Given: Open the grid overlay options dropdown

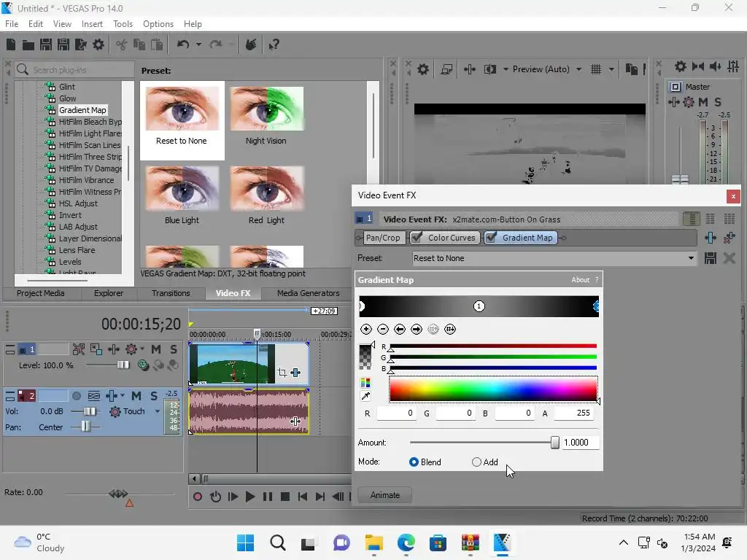Looking at the screenshot, I should pyautogui.click(x=611, y=69).
